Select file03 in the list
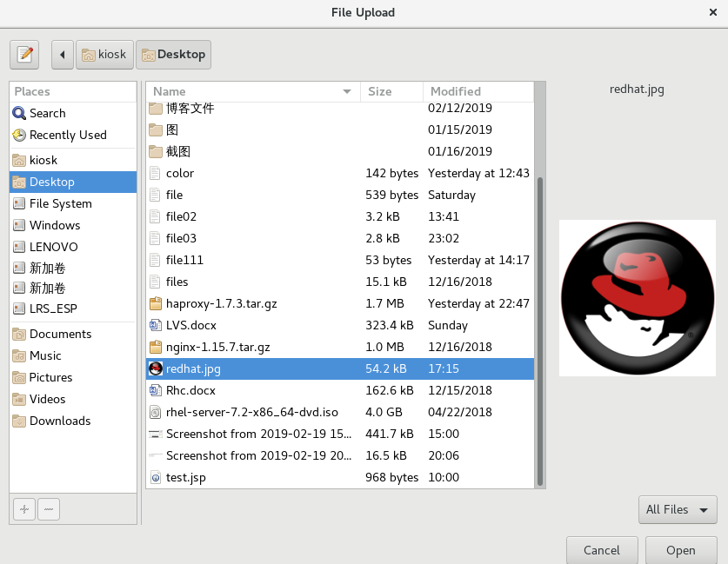 click(x=340, y=238)
